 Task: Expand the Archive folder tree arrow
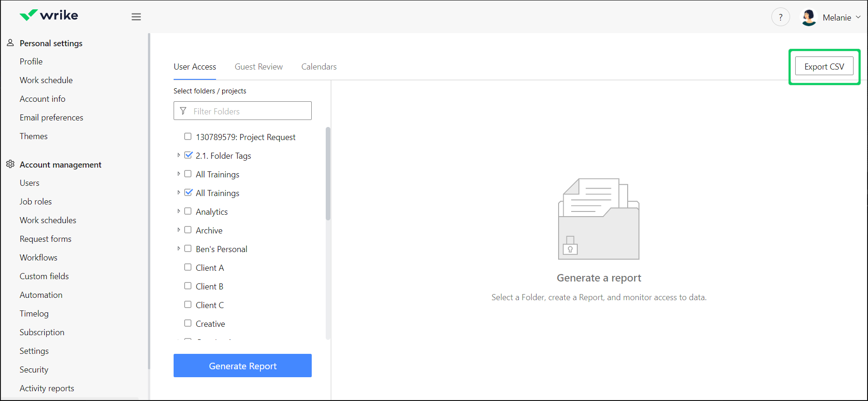click(178, 230)
